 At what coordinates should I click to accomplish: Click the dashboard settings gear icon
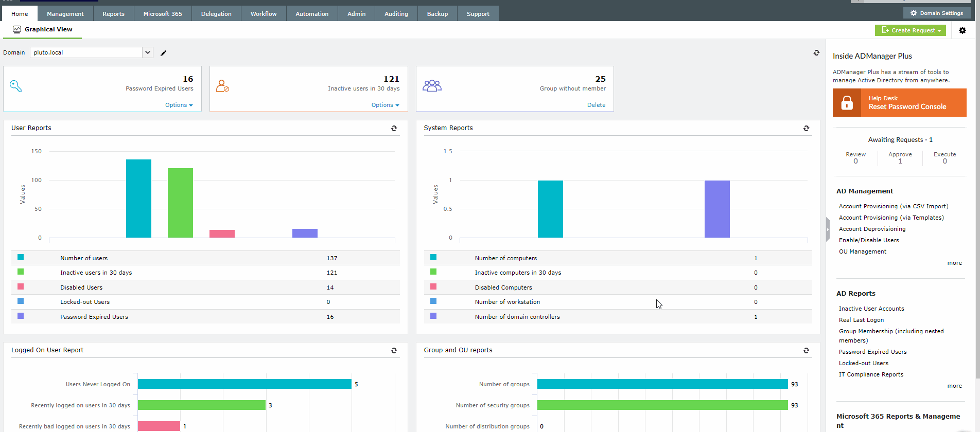pyautogui.click(x=962, y=30)
